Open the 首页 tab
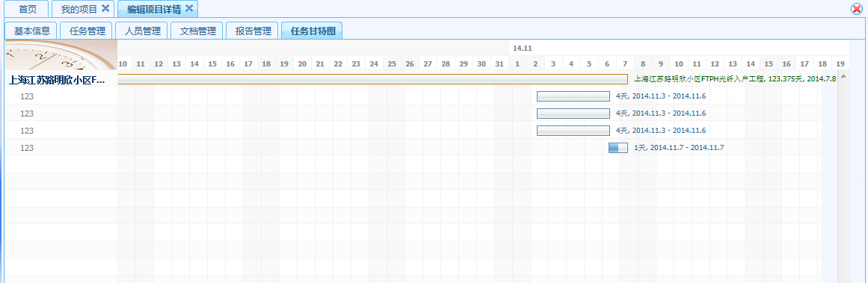 point(28,9)
